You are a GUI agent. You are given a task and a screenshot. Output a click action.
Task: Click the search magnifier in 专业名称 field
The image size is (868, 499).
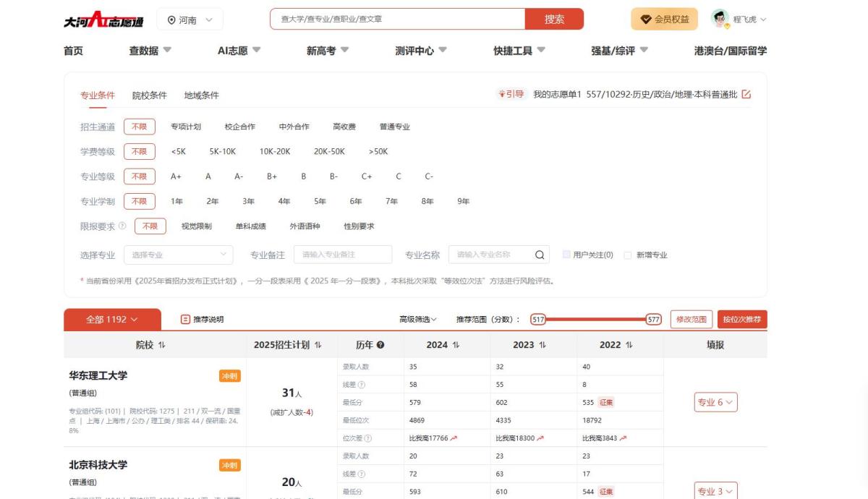[540, 255]
